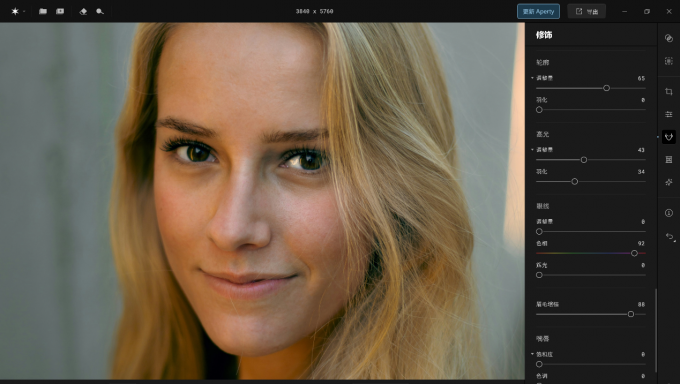Click the 眼线 section heading

543,206
